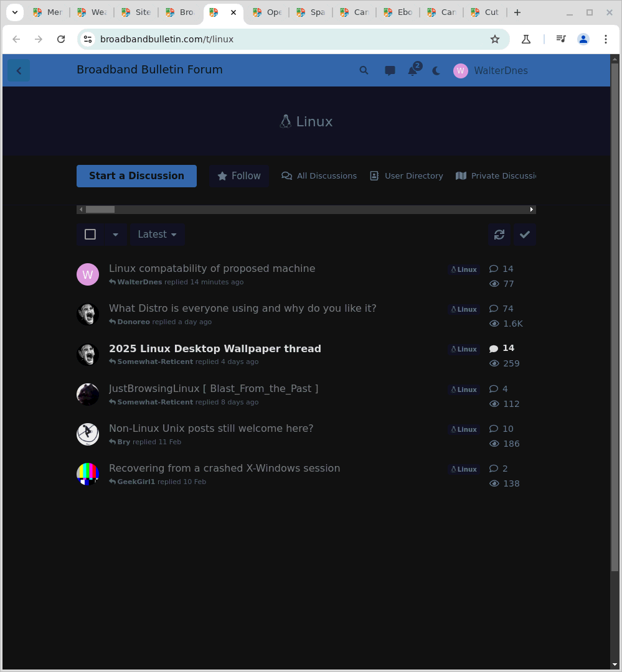Click the forum back chevron button
The width and height of the screenshot is (622, 672).
point(19,71)
